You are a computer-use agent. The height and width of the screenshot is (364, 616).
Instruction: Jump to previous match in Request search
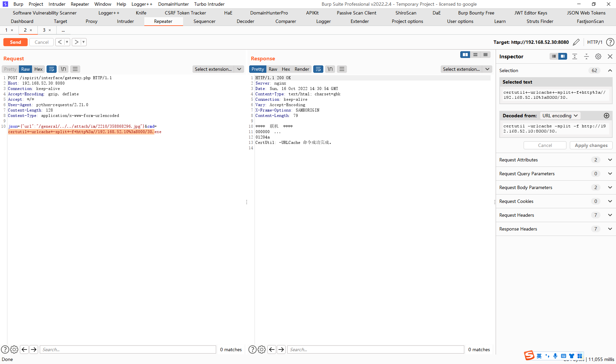(24, 350)
